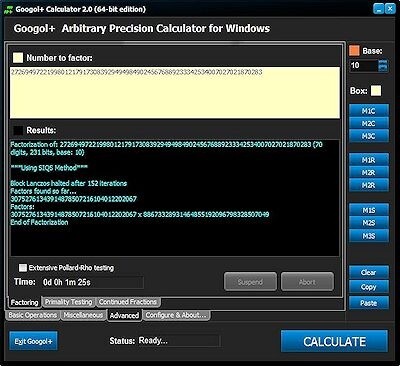Close the Googol+ Calculator window
This screenshot has width=400, height=366.
pyautogui.click(x=390, y=9)
